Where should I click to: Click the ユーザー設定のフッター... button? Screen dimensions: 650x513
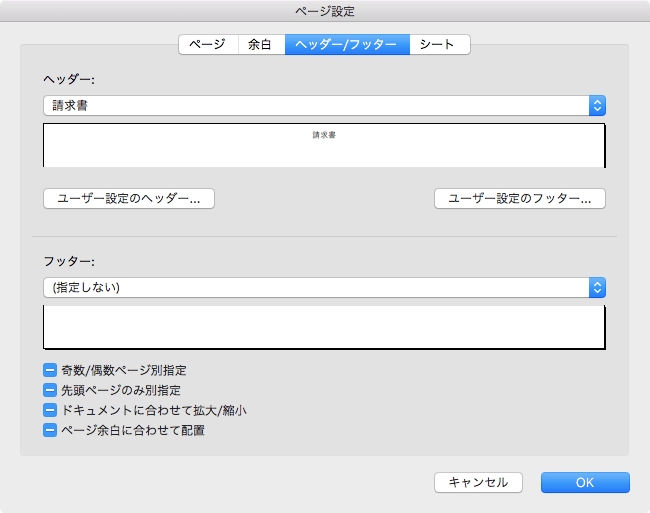pyautogui.click(x=520, y=198)
